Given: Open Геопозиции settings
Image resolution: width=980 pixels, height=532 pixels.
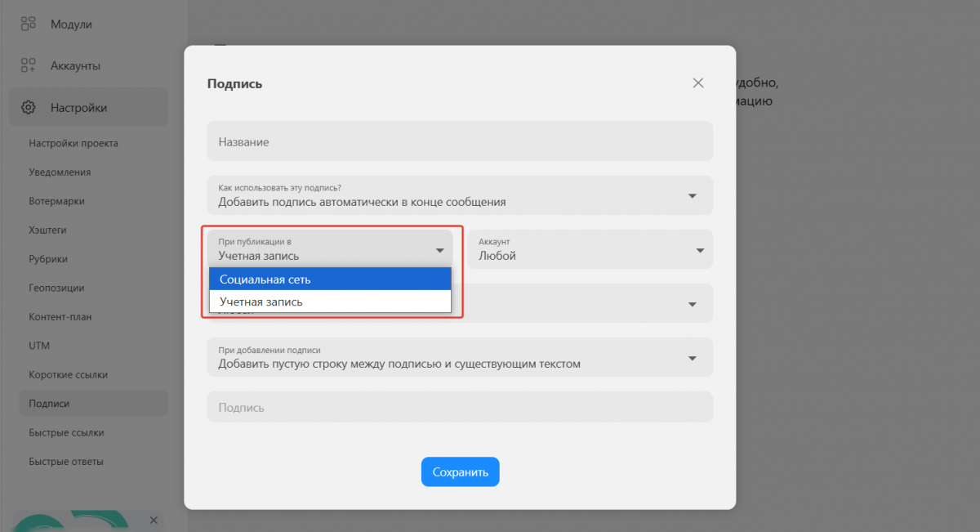Looking at the screenshot, I should point(56,288).
